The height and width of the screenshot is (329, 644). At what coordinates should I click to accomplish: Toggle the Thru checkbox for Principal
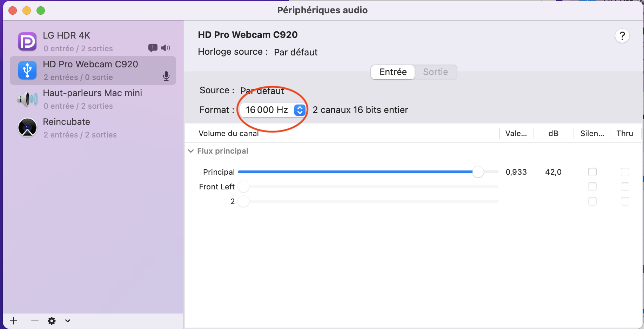click(625, 172)
